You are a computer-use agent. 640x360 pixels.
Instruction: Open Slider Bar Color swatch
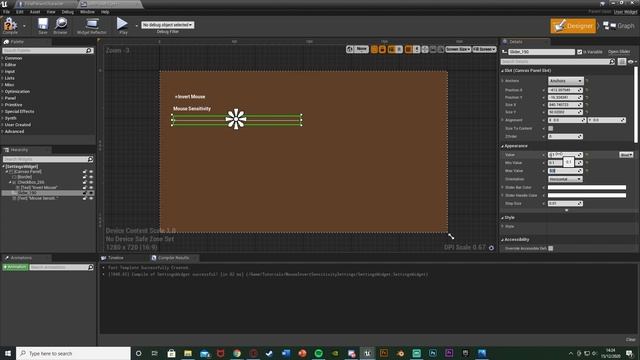[587, 187]
